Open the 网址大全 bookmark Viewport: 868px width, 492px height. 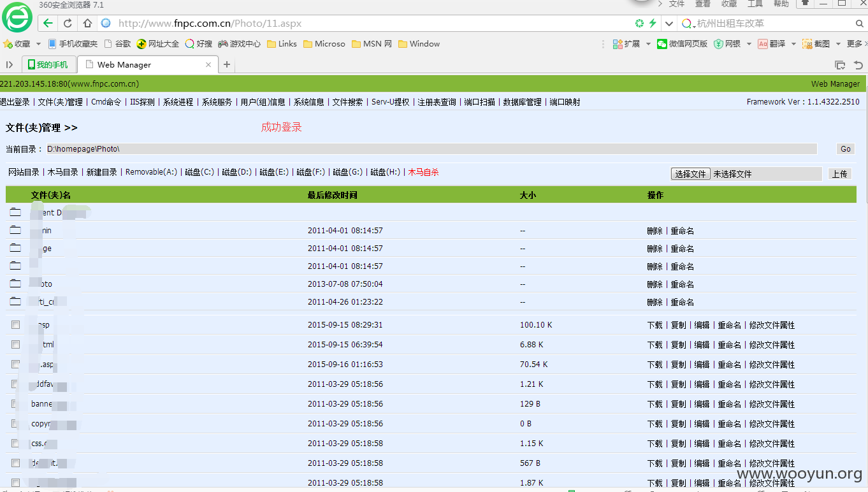tap(158, 44)
